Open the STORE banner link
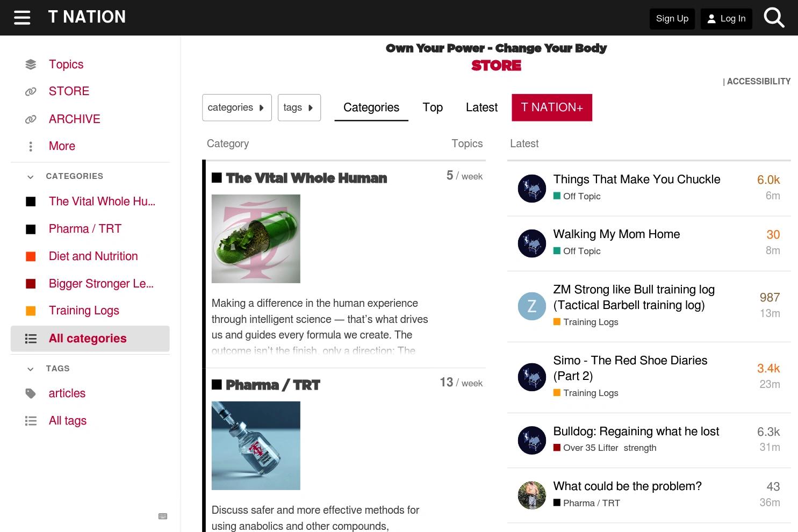The width and height of the screenshot is (798, 532). click(496, 66)
